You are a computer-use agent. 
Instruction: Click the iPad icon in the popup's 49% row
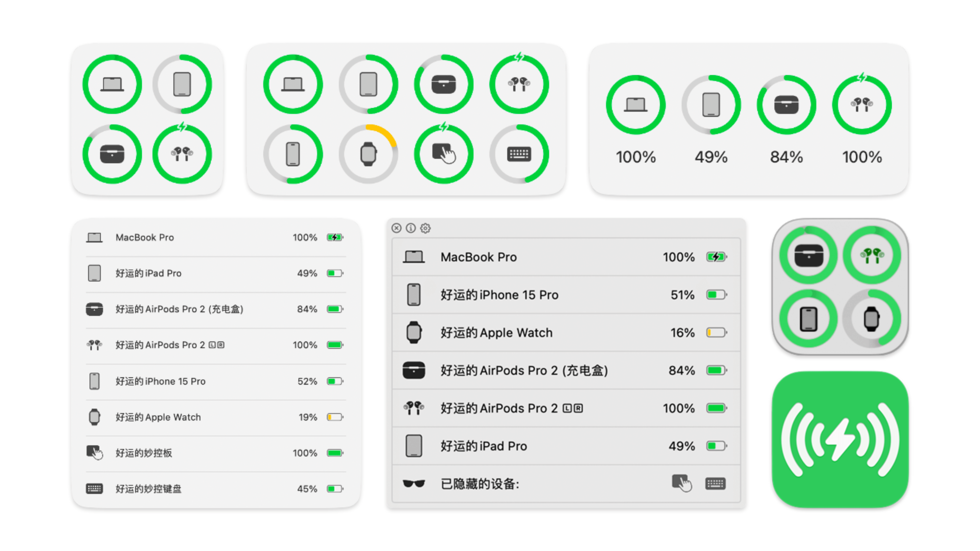tap(414, 446)
